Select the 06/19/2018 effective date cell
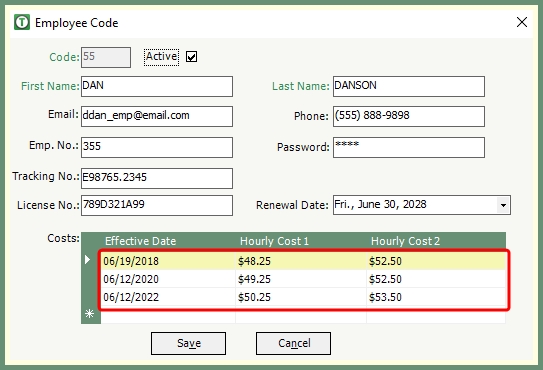This screenshot has height=370, width=543. point(168,261)
